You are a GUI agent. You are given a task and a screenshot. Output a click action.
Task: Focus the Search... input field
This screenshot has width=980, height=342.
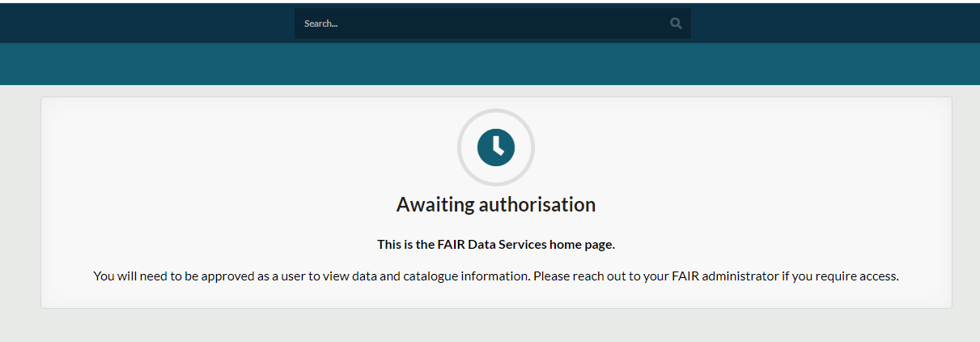486,24
